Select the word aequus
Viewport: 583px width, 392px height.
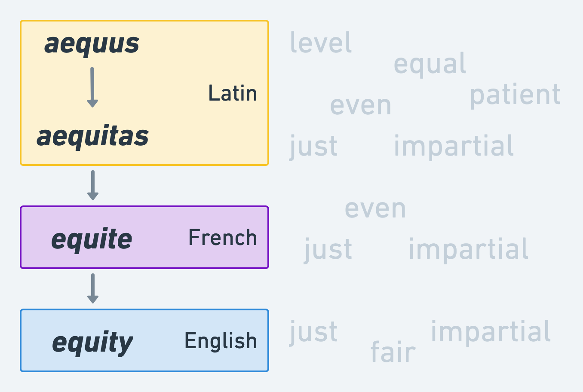click(x=92, y=43)
